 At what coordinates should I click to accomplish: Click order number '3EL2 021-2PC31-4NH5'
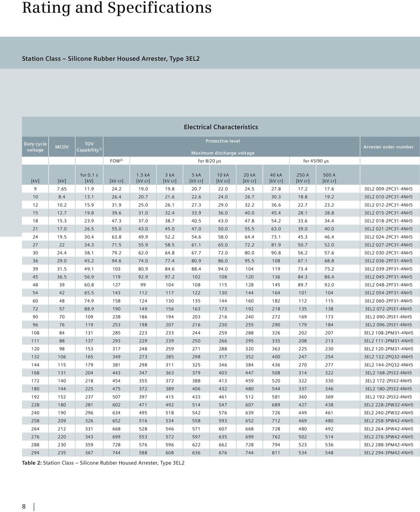click(388, 229)
